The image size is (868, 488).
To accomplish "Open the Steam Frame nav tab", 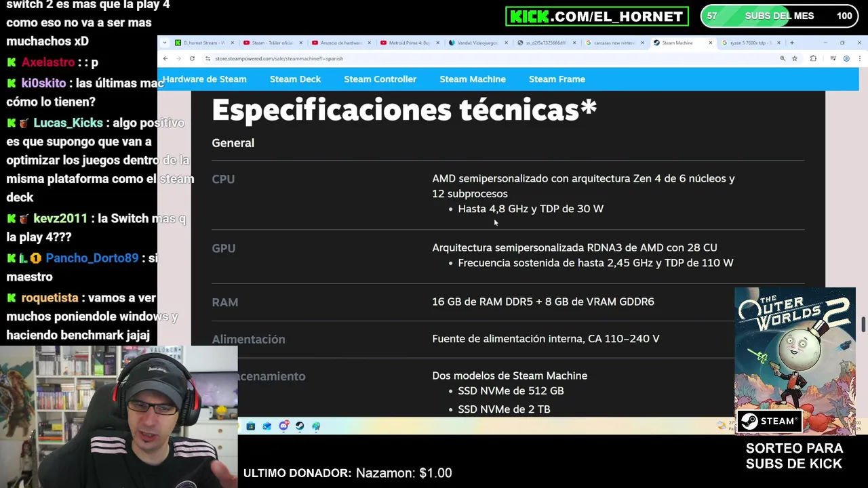I will pos(557,79).
